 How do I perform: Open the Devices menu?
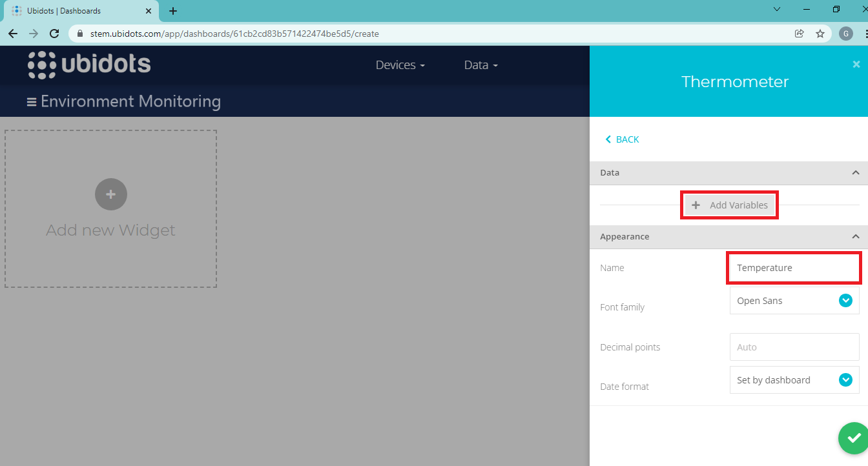coord(400,65)
